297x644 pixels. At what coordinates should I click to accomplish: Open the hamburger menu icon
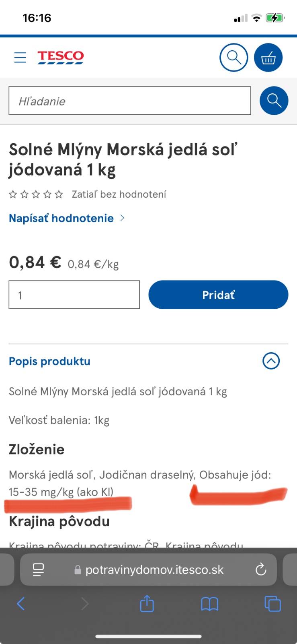pyautogui.click(x=20, y=58)
